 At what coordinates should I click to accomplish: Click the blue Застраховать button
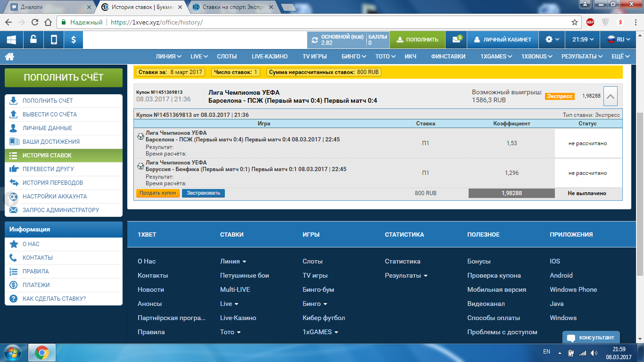[203, 193]
